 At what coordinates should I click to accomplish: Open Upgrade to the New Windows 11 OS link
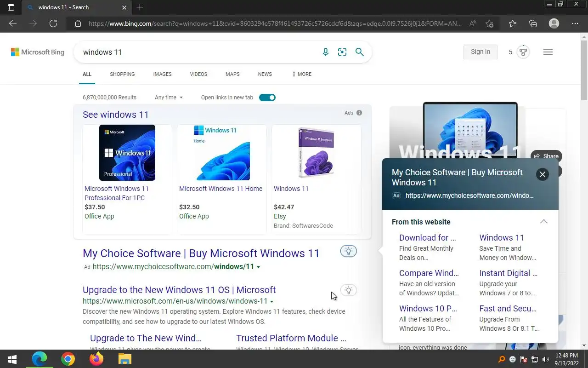pyautogui.click(x=179, y=290)
